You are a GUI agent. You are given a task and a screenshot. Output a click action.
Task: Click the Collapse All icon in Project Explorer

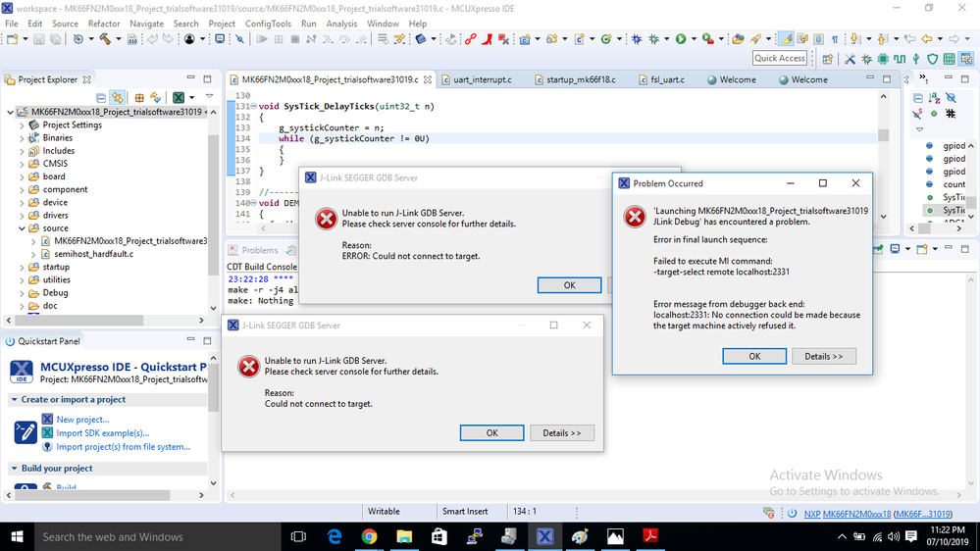[x=101, y=98]
